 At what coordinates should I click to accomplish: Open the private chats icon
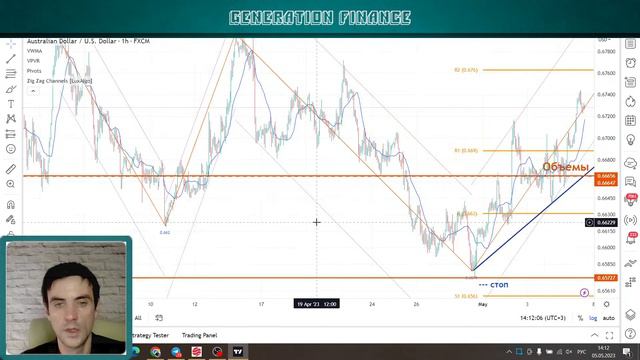[x=630, y=182]
